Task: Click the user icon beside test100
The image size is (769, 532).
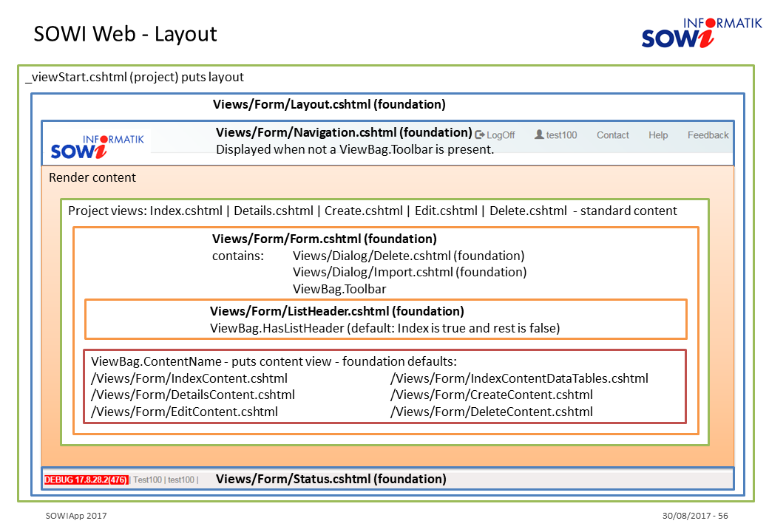Action: (x=539, y=134)
